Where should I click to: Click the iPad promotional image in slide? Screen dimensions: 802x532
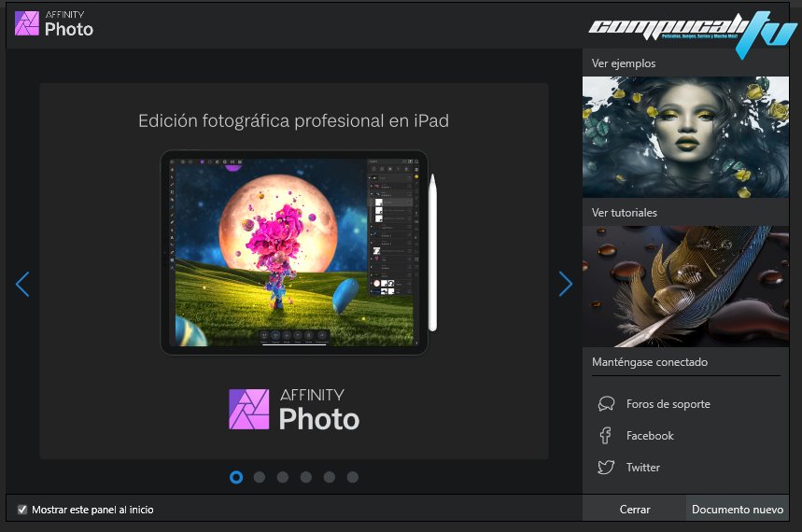point(299,253)
